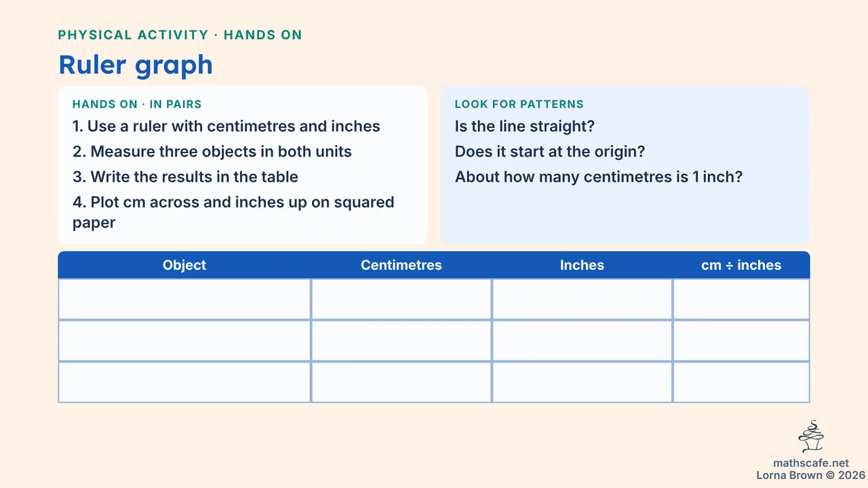Viewport: 868px width, 488px height.
Task: Click the Lorna Brown © 2026 text
Action: coord(811,475)
